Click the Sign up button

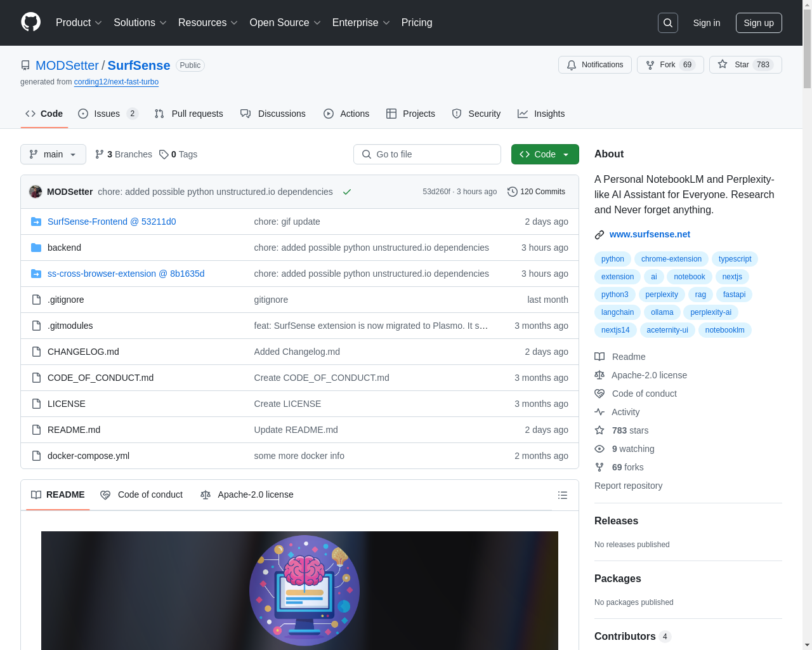tap(759, 23)
